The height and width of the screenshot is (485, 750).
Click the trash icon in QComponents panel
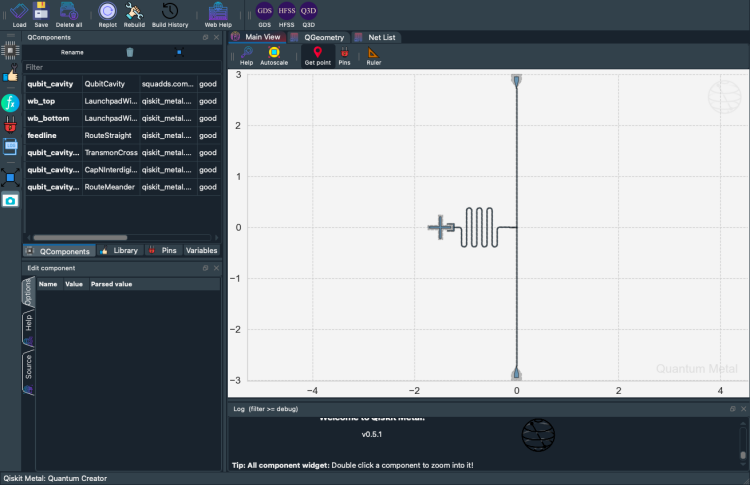tap(130, 52)
